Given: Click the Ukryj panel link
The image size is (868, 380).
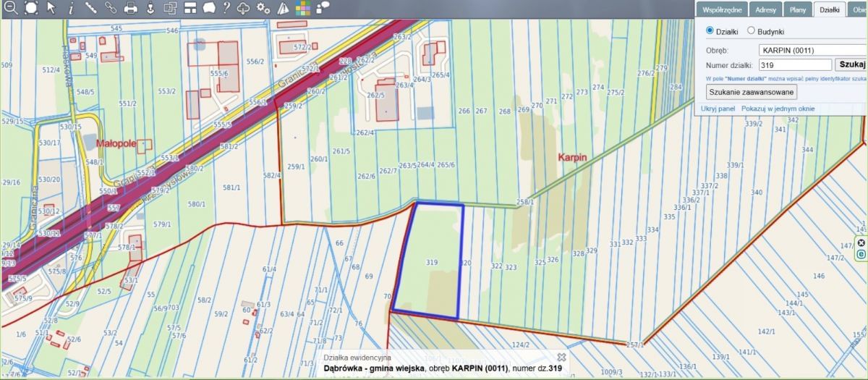Looking at the screenshot, I should click(x=718, y=109).
